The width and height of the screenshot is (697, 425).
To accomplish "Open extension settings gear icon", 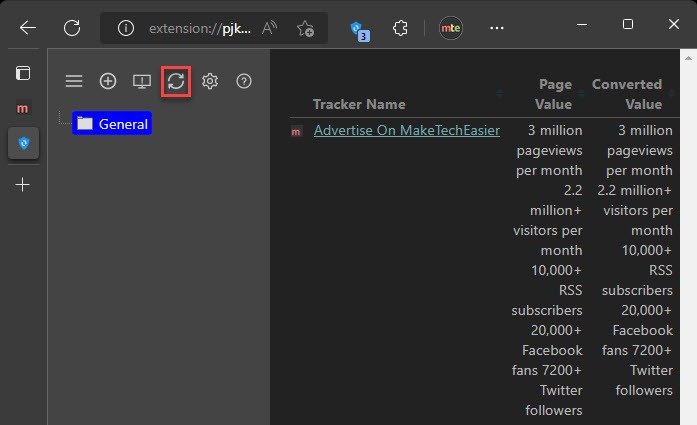I will pos(210,81).
